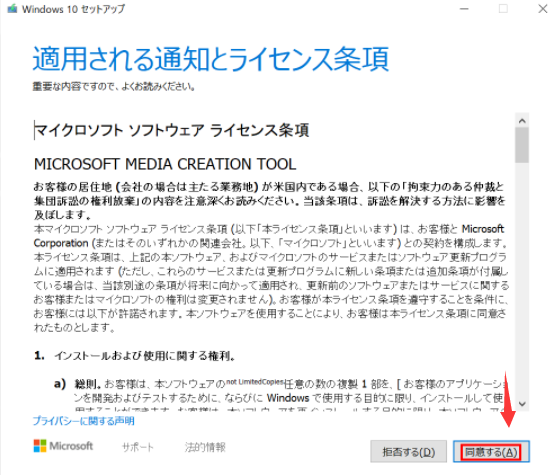Click the MICROSOFT MEDIA CREATION TOOL heading
Screen dimensions: 560x475
165,164
